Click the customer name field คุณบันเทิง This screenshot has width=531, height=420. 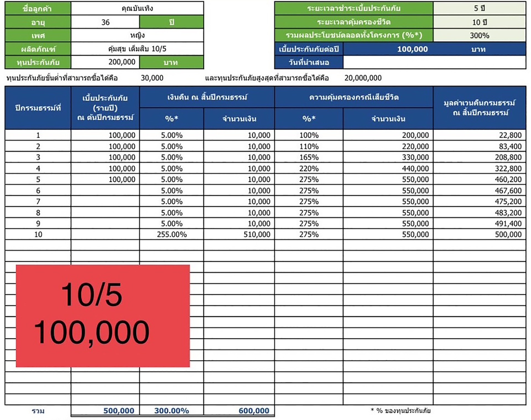137,8
